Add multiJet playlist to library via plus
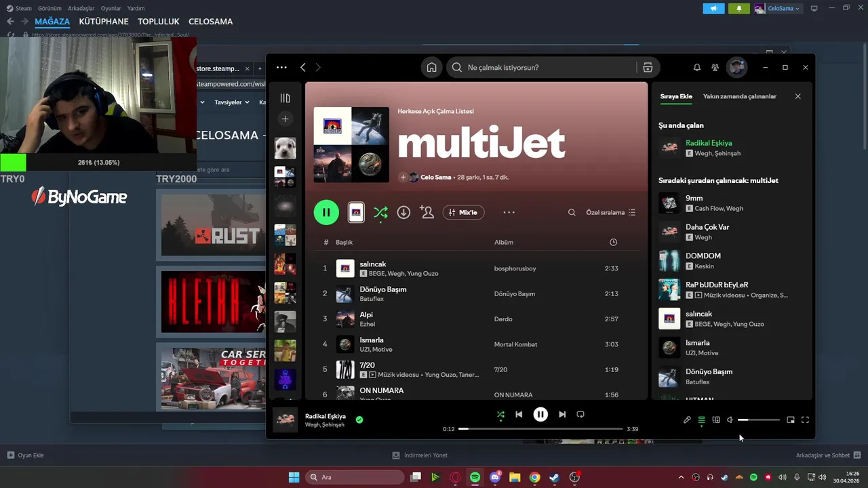868x488 pixels. tap(403, 177)
